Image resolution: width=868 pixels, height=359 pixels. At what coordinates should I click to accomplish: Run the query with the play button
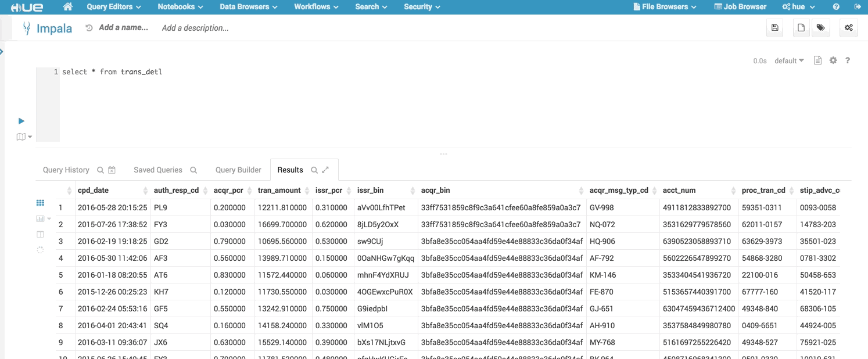pos(21,121)
